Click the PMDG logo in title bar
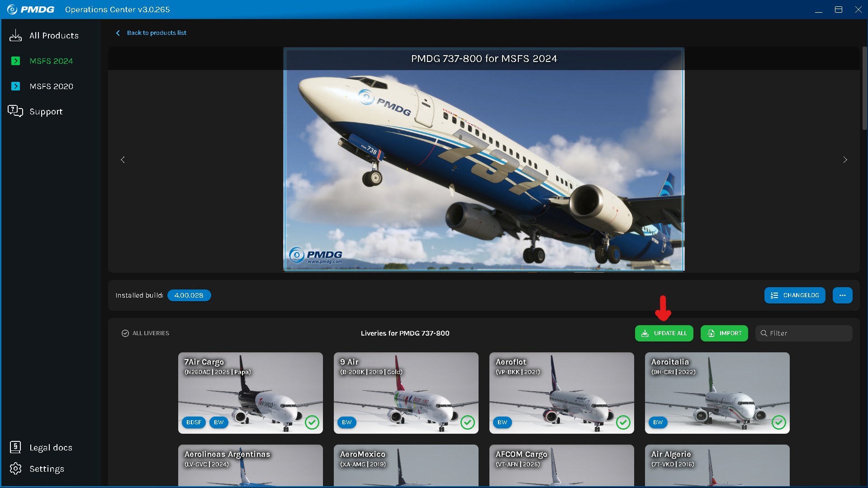Screen dimensions: 868x488 click(31, 9)
